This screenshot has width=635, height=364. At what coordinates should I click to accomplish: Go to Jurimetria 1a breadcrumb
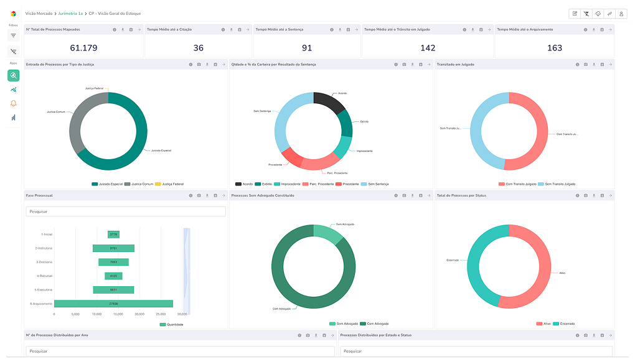point(70,14)
